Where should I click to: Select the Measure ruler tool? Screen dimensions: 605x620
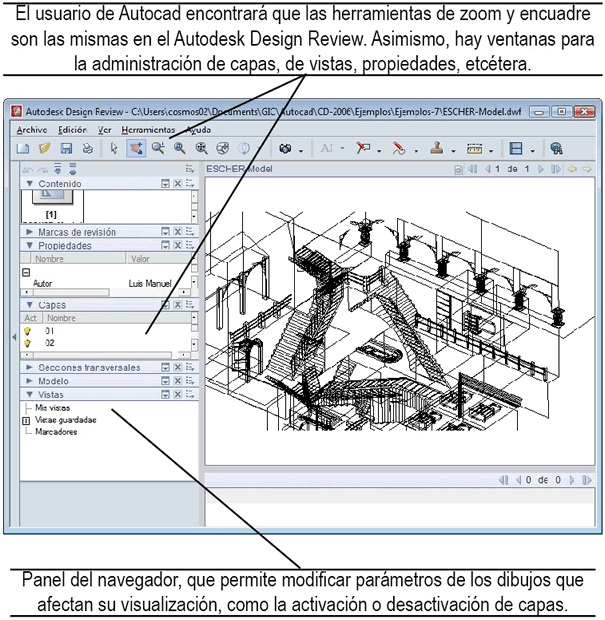point(474,149)
